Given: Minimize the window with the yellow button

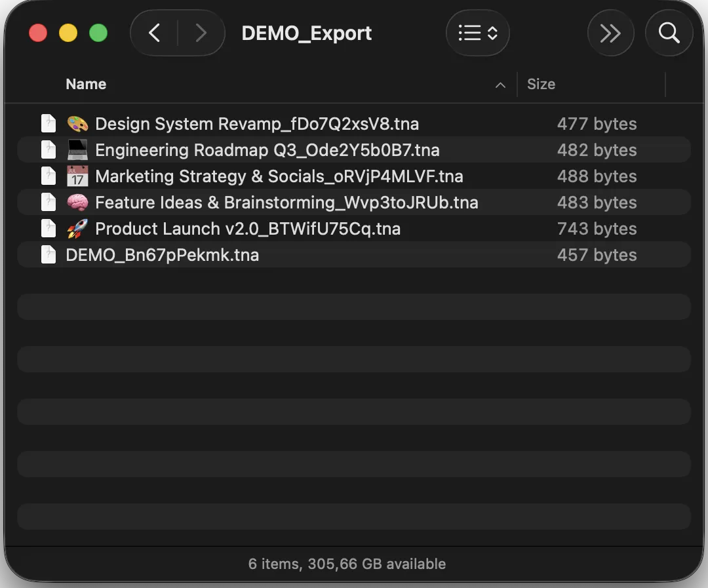Looking at the screenshot, I should pos(68,33).
